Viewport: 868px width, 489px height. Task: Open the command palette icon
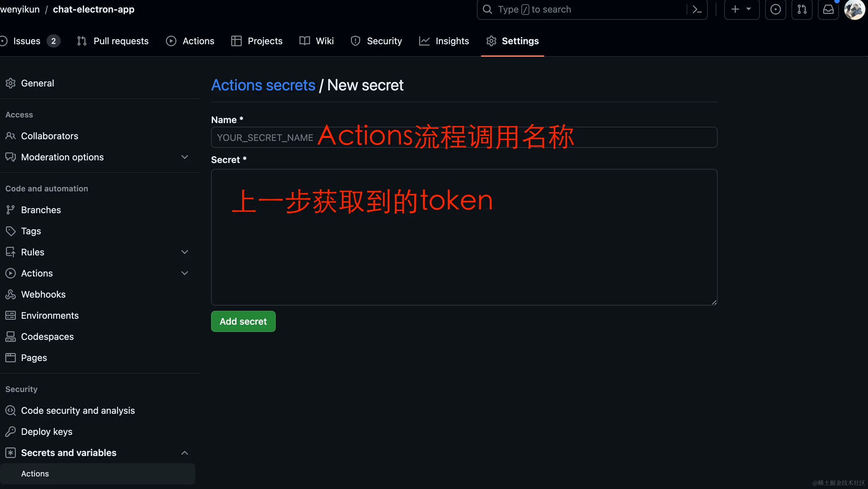pos(697,10)
